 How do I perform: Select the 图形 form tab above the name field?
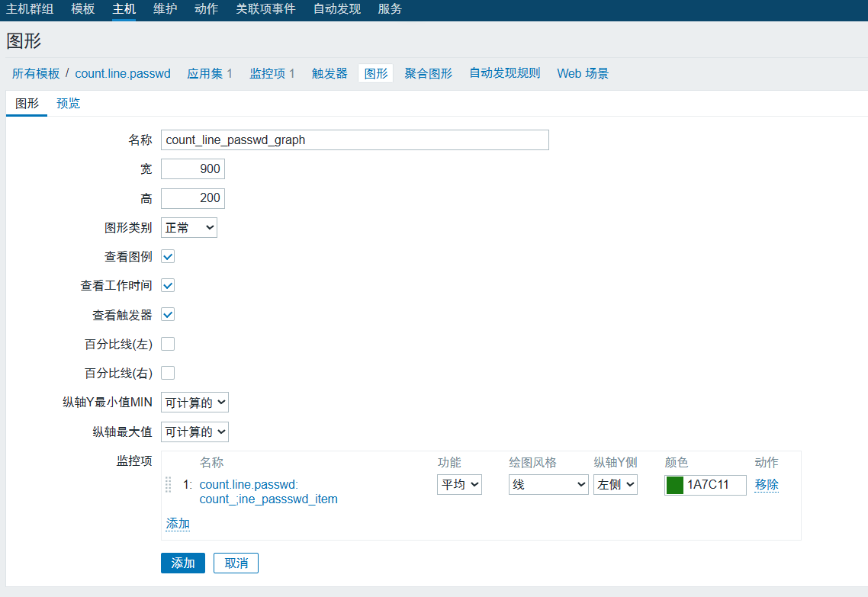(x=27, y=104)
